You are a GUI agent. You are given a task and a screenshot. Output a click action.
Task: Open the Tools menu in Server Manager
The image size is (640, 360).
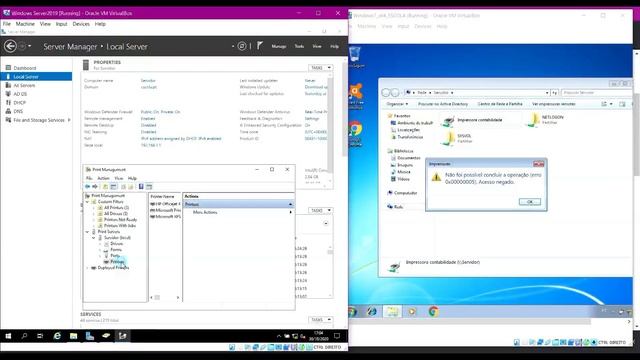pyautogui.click(x=299, y=46)
